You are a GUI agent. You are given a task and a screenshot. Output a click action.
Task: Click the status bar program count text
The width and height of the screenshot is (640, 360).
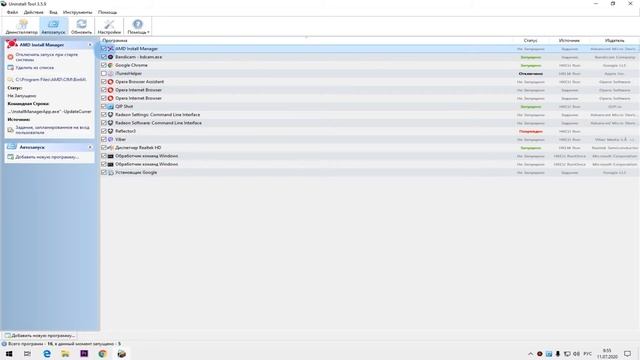(64, 344)
